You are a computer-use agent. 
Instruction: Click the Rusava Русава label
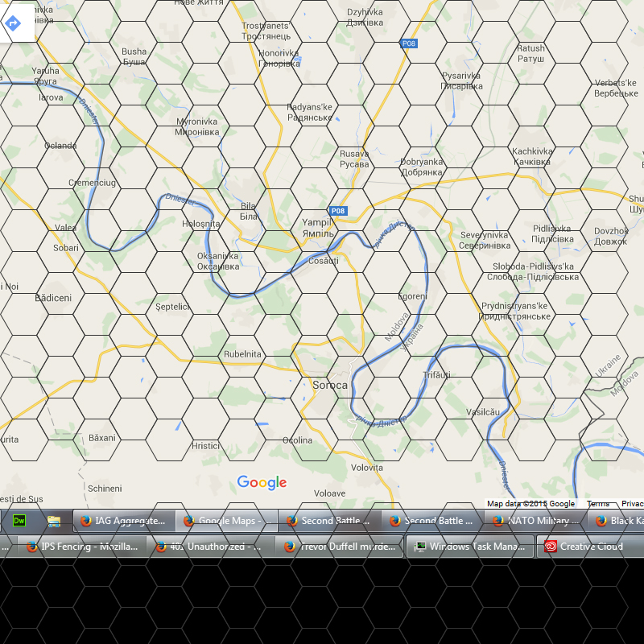(354, 159)
